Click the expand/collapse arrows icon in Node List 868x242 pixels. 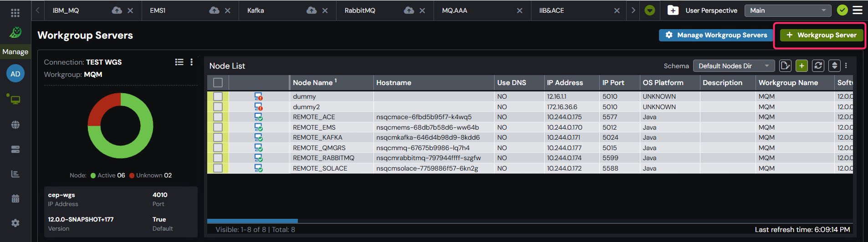834,66
